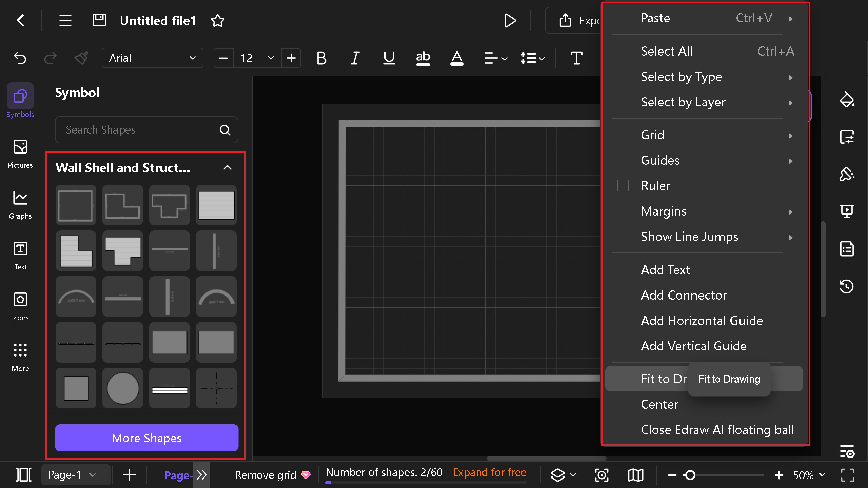Open the 50% zoom level dropdown
This screenshot has width=868, height=488.
click(x=809, y=475)
